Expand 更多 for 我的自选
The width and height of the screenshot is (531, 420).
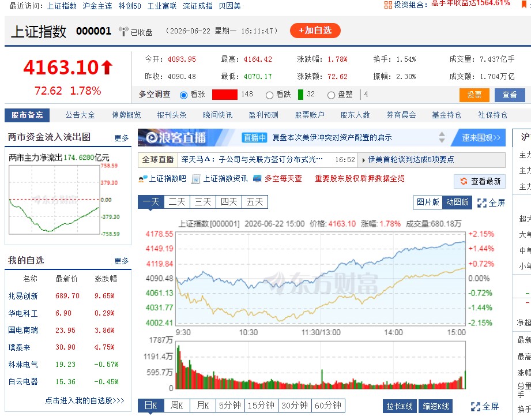click(121, 261)
